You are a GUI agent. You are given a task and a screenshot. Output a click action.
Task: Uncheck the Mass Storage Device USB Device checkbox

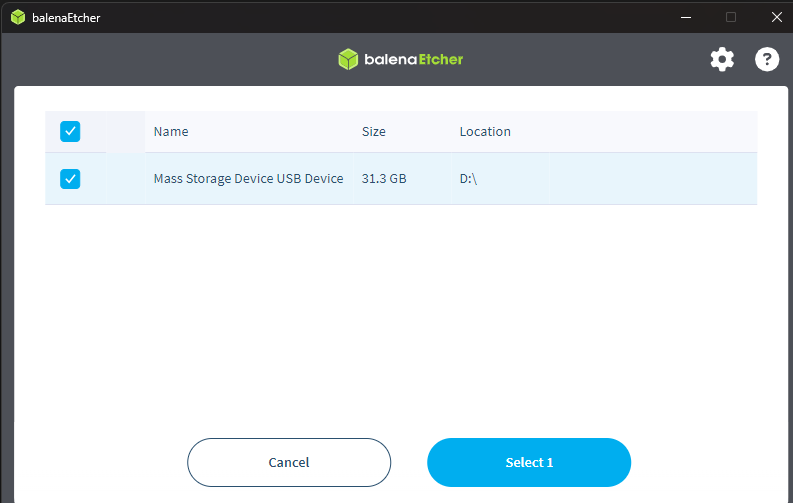pyautogui.click(x=70, y=179)
